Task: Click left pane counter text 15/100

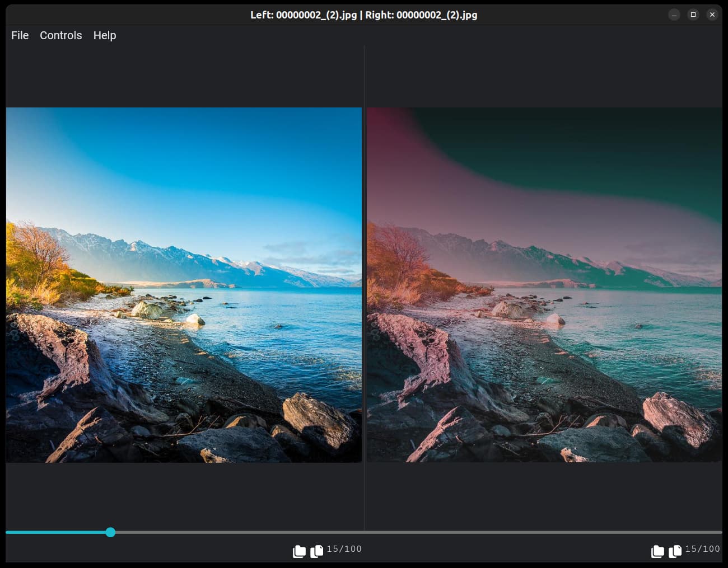Action: click(344, 549)
